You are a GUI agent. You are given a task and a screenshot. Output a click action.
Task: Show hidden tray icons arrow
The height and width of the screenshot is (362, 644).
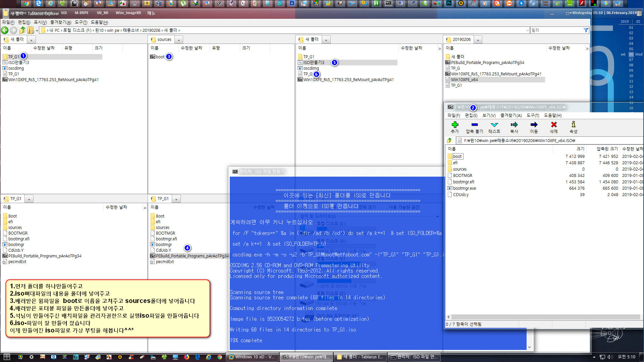tap(594, 357)
